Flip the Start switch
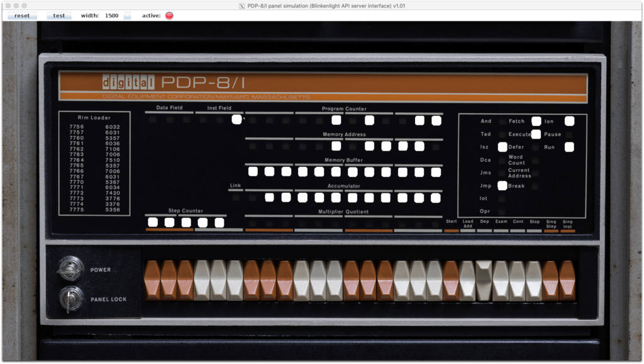This screenshot has height=364, width=644. pyautogui.click(x=451, y=280)
